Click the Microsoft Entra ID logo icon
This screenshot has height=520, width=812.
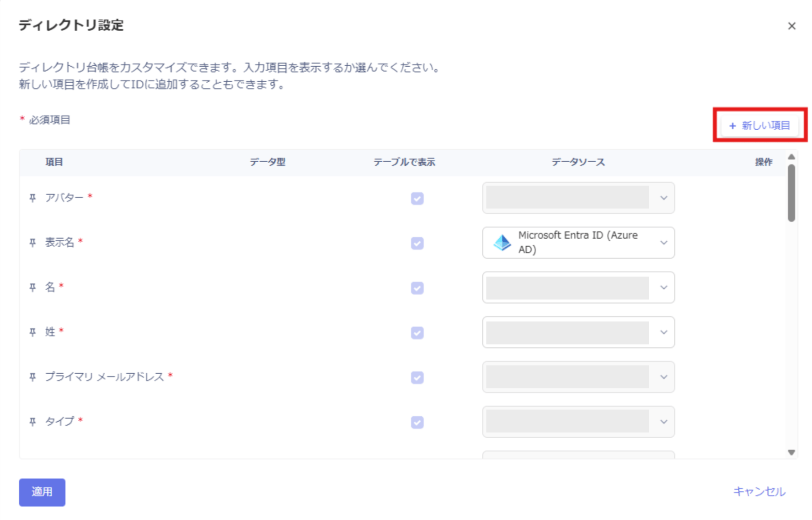pos(502,243)
